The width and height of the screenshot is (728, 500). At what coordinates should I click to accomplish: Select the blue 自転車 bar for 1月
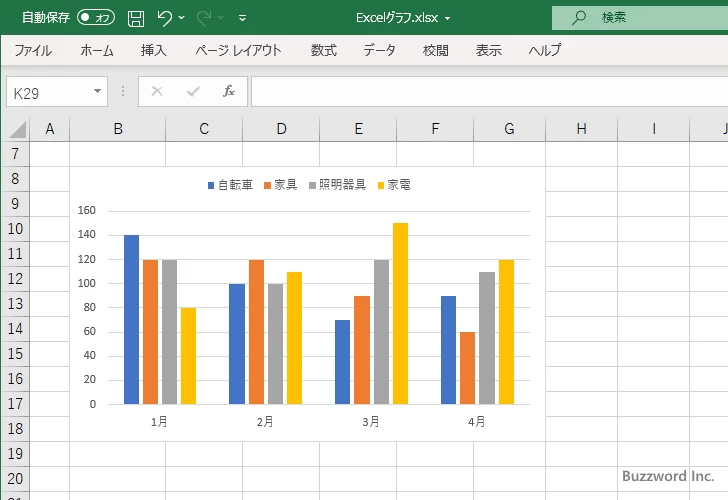131,319
